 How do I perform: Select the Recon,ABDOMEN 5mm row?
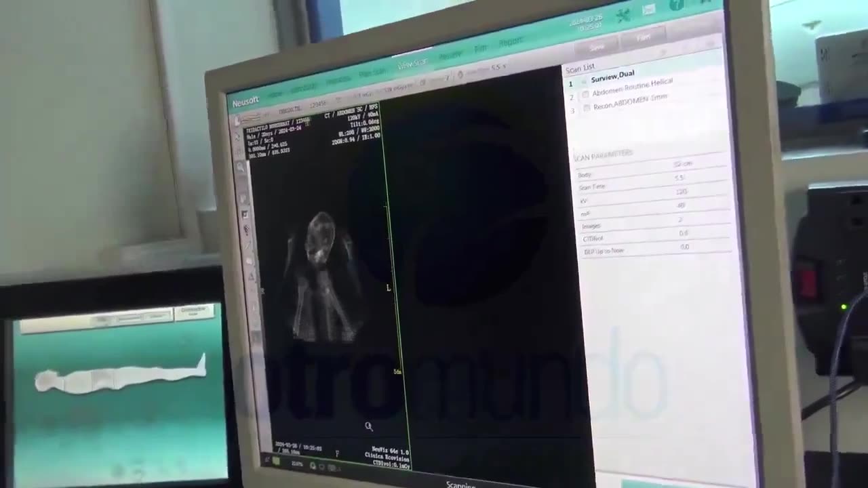[x=630, y=102]
